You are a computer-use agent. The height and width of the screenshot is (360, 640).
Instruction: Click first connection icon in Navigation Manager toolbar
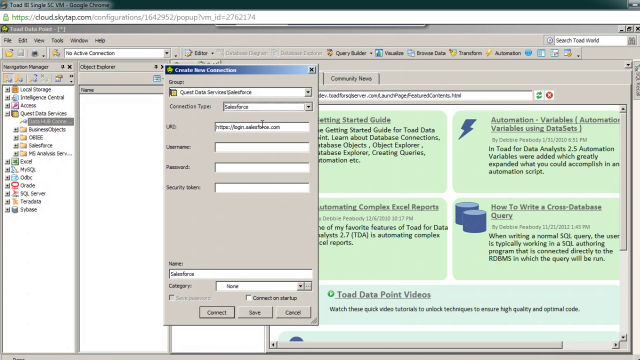[x=8, y=78]
